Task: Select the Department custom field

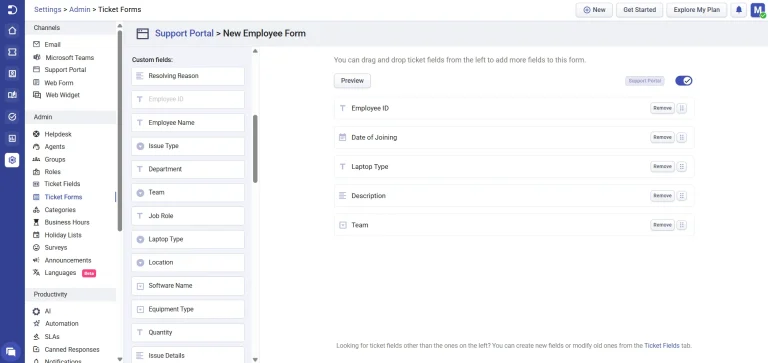Action: 188,169
